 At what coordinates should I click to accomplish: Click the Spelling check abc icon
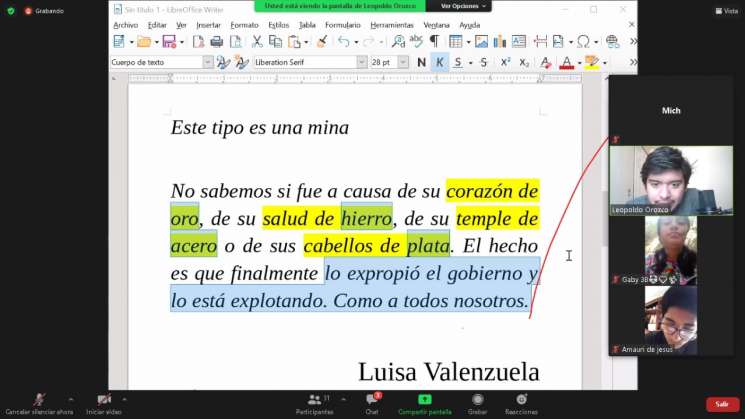click(x=416, y=42)
